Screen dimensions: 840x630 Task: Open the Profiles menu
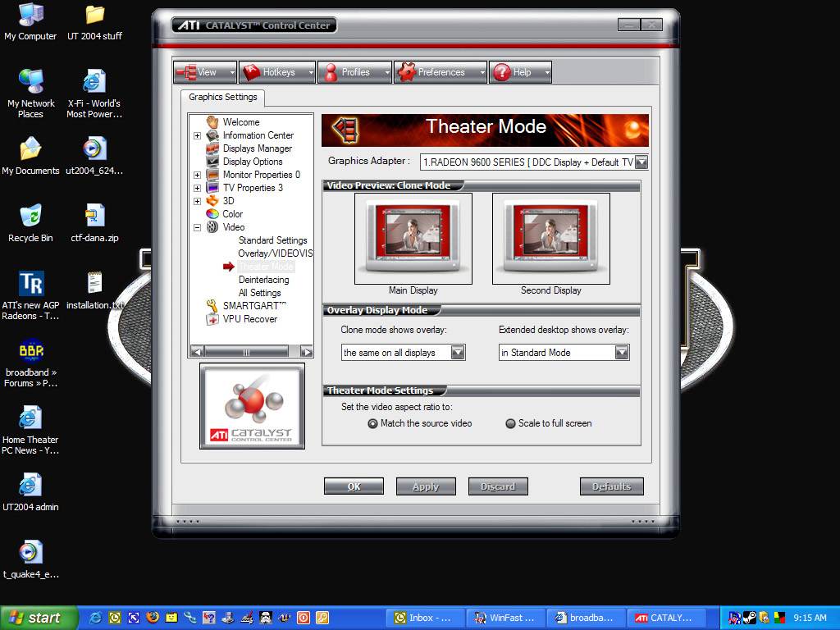click(x=354, y=72)
